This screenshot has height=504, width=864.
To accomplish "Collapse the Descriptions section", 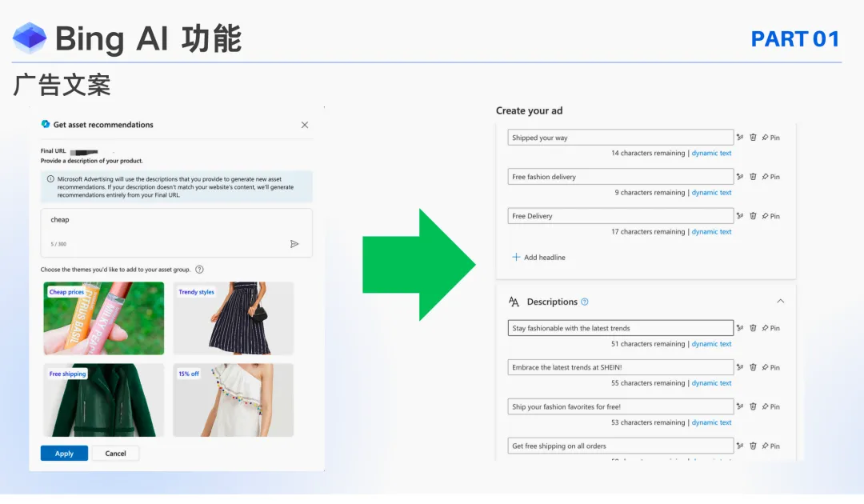I will coord(780,302).
